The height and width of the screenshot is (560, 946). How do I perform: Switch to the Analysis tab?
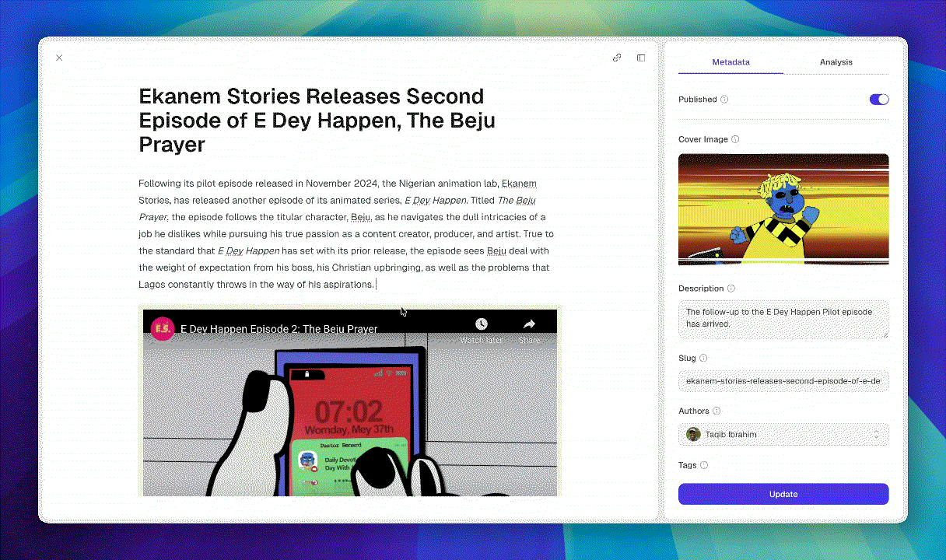tap(836, 62)
